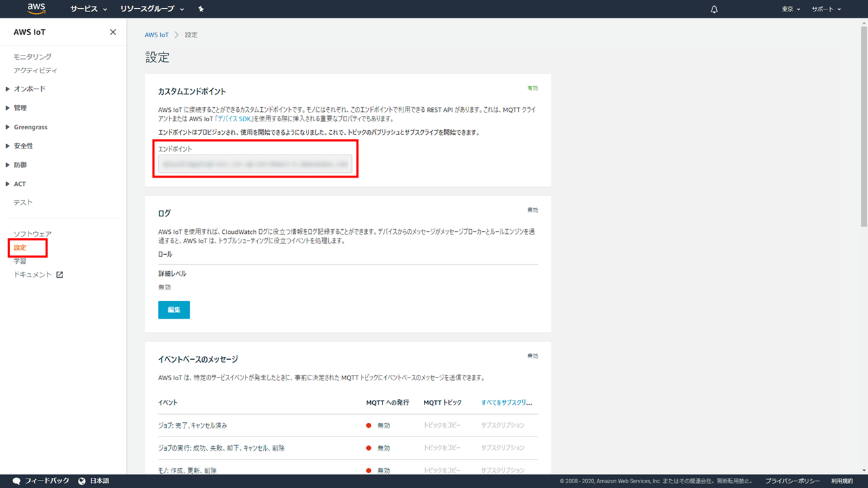
Task: Open the 東京 region dropdown
Action: pos(791,9)
